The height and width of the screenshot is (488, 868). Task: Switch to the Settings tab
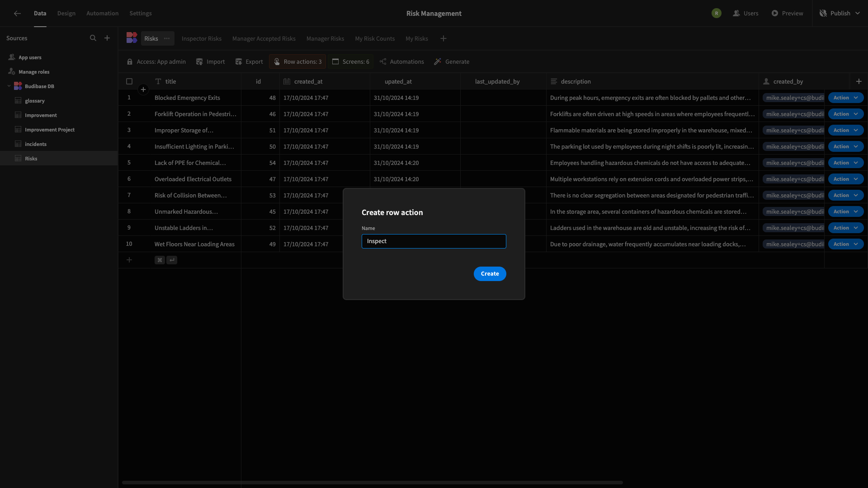(x=141, y=14)
